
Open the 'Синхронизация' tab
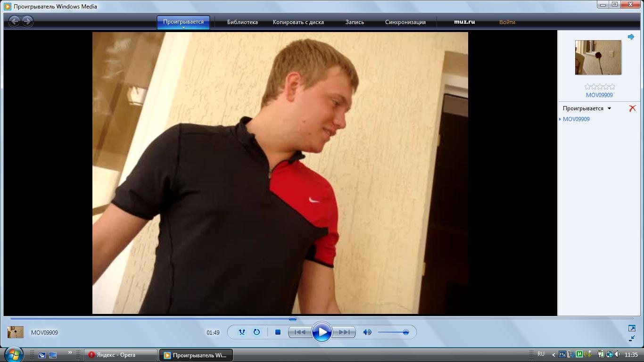pos(405,22)
